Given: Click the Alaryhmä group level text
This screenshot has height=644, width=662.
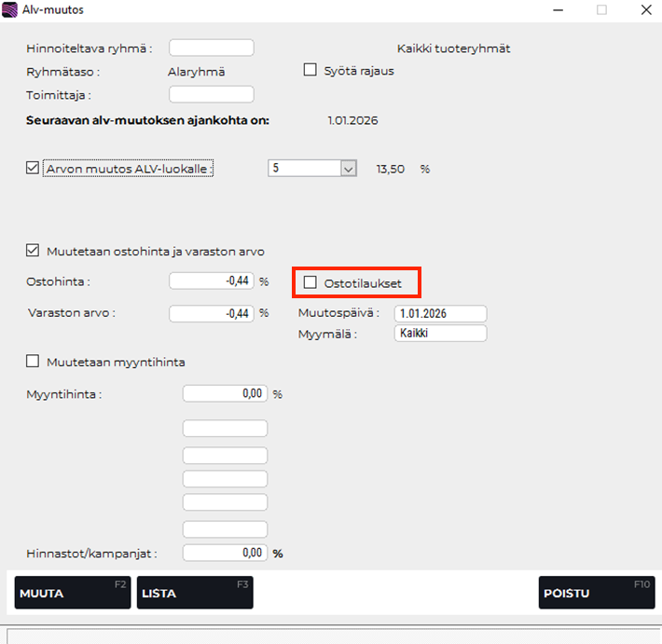Looking at the screenshot, I should click(197, 72).
